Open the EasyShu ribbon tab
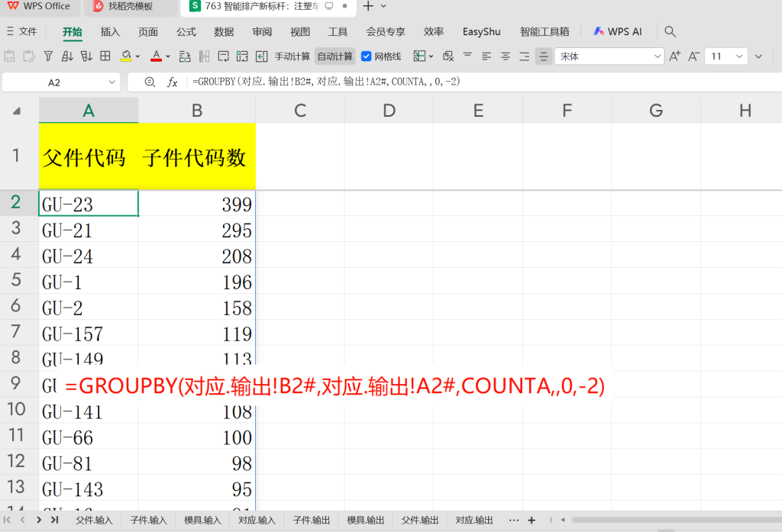This screenshot has width=782, height=532. coord(481,31)
